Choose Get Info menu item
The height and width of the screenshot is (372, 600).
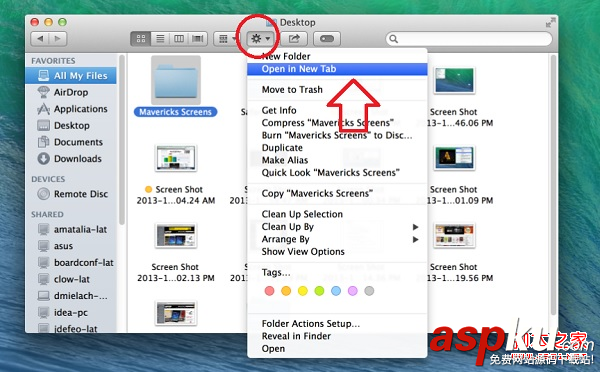click(x=337, y=110)
